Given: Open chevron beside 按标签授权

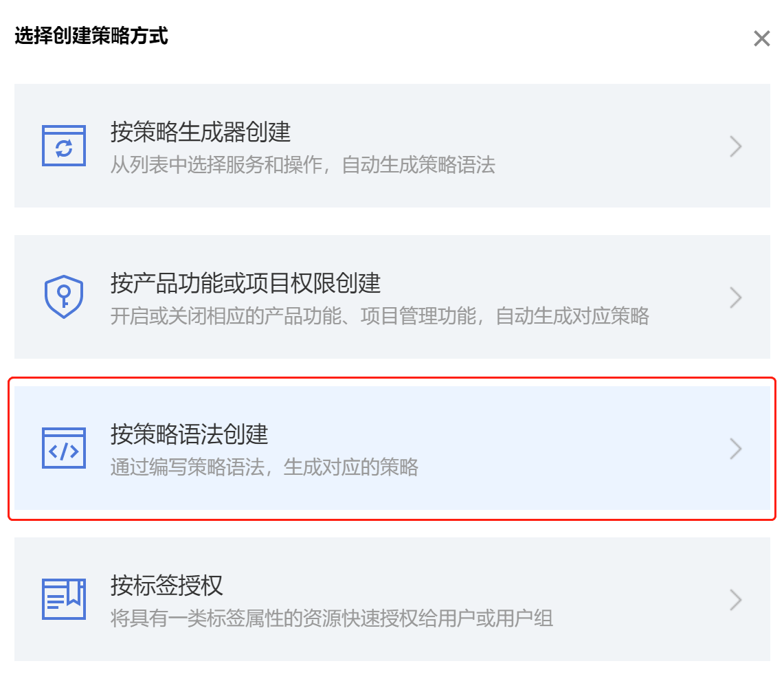Looking at the screenshot, I should coord(735,600).
